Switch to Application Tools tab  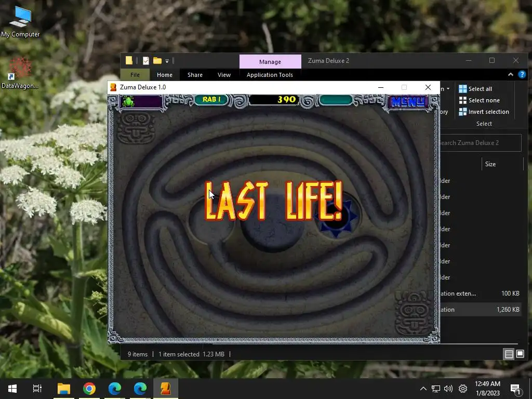(270, 75)
